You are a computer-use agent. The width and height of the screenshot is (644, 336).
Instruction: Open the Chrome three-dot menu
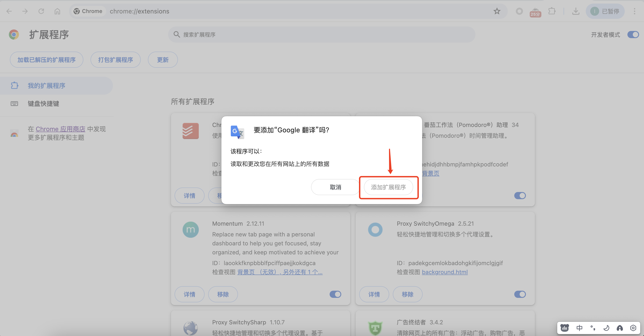(x=635, y=11)
